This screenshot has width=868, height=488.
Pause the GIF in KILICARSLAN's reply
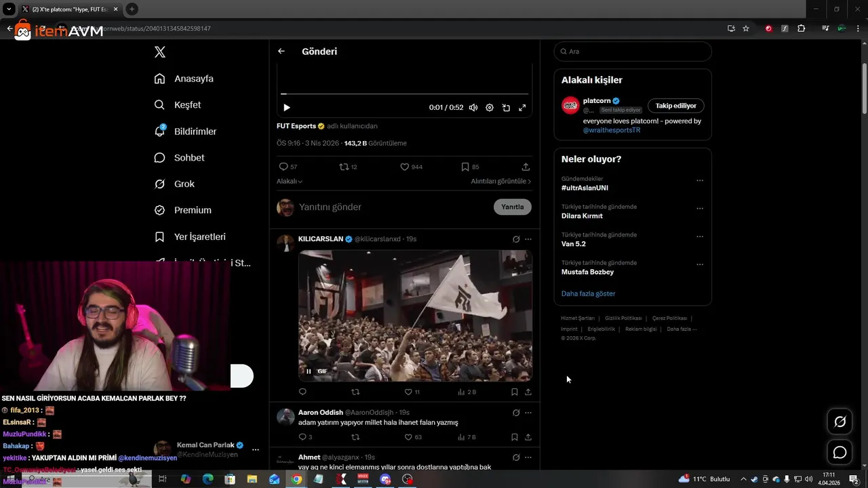coord(309,371)
